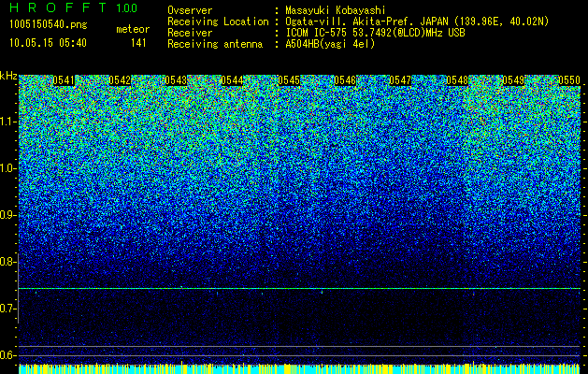Click the filename 1005150540.png
Image resolution: width=588 pixels, height=374 pixels.
tap(49, 24)
